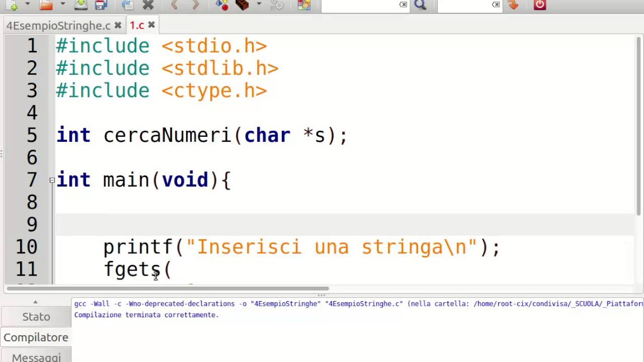The image size is (644, 362).
Task: Save all files with the floppy disk icon
Action: 101,5
